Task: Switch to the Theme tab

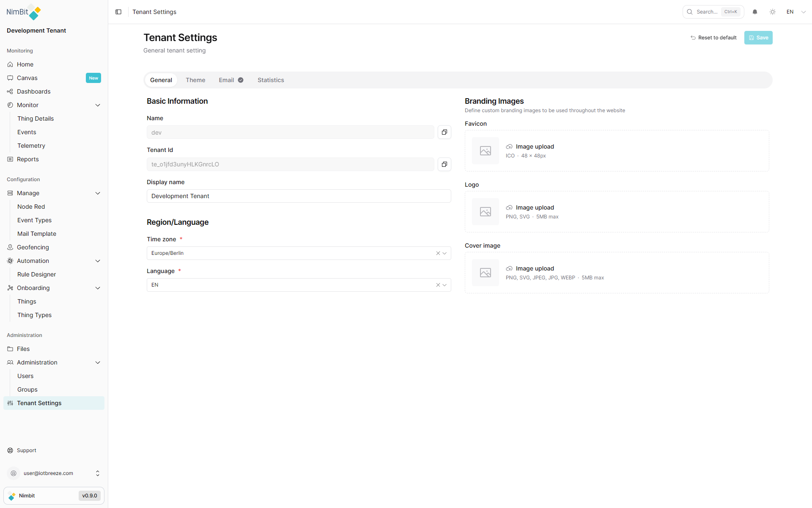Action: [195, 80]
